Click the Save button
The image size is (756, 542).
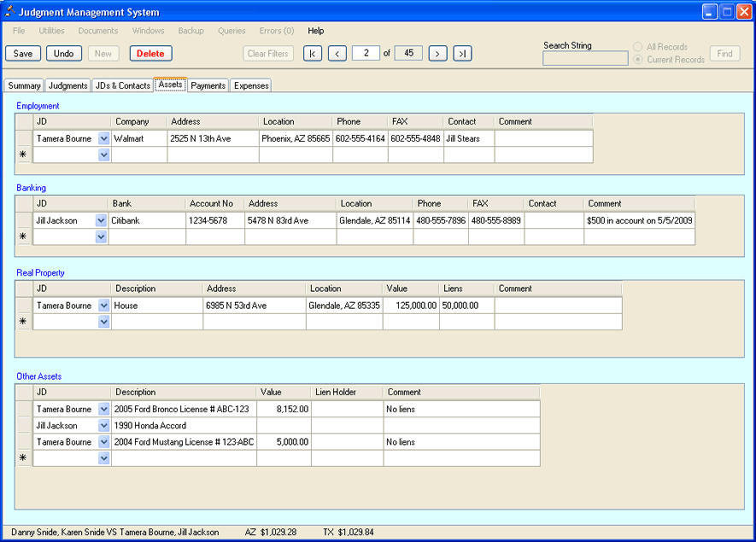point(23,54)
